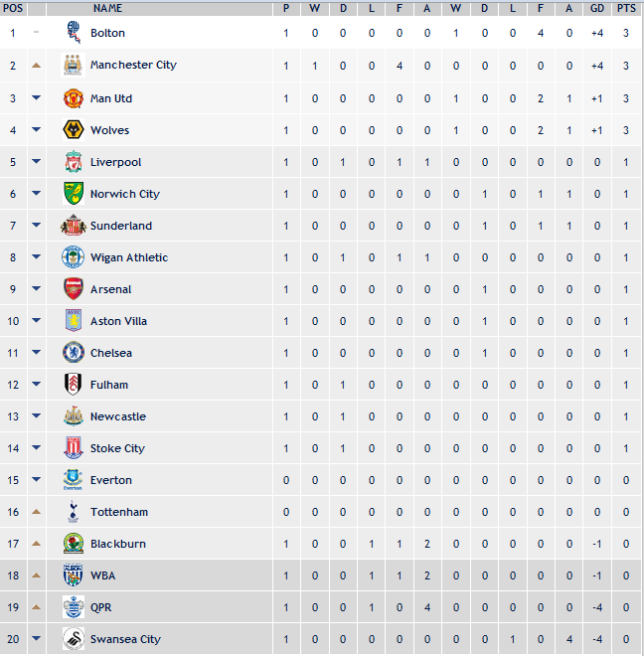This screenshot has height=656, width=644.
Task: Click Blackburn's upward position arrow
Action: coord(37,544)
